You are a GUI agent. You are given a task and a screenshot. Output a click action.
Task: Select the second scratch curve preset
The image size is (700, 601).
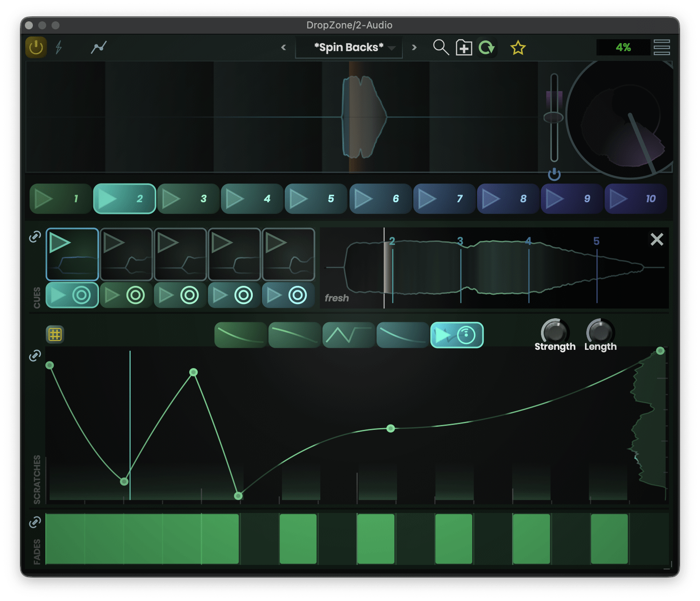(294, 335)
